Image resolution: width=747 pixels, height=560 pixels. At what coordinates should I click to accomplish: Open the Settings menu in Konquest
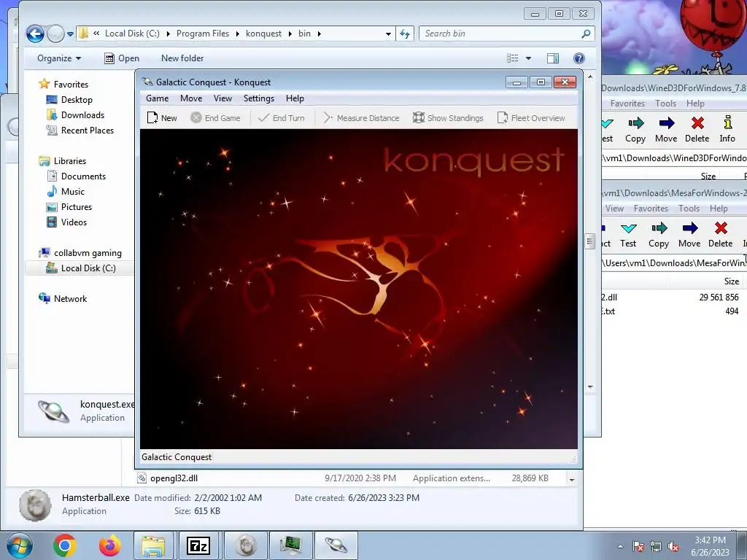[x=259, y=98]
